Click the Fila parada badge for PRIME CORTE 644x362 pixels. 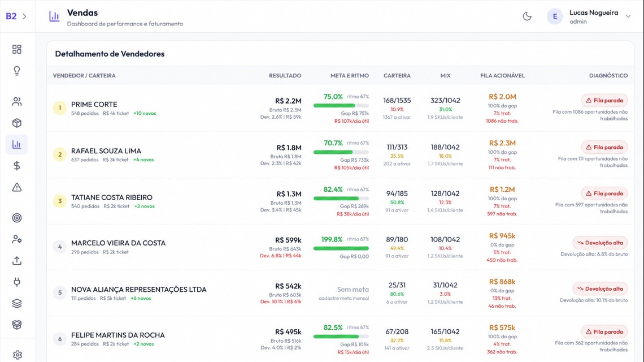click(x=604, y=100)
